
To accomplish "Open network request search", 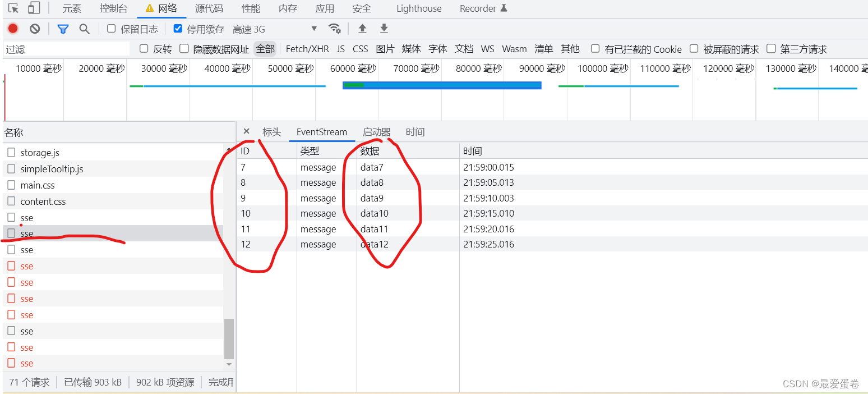I will (x=84, y=29).
